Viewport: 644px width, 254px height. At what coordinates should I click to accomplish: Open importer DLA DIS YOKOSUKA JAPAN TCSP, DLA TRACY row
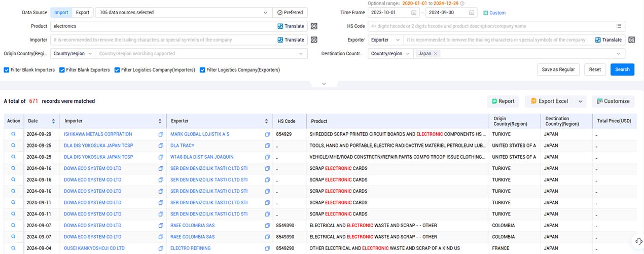click(x=98, y=146)
